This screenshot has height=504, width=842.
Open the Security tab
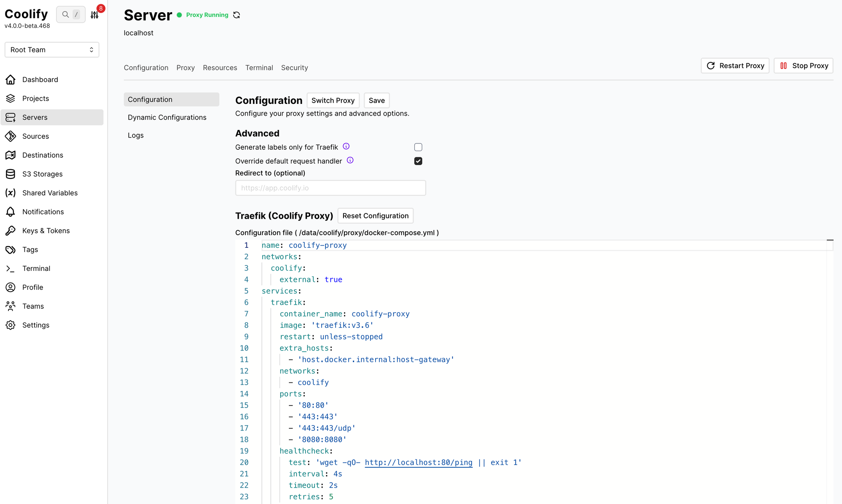tap(294, 68)
